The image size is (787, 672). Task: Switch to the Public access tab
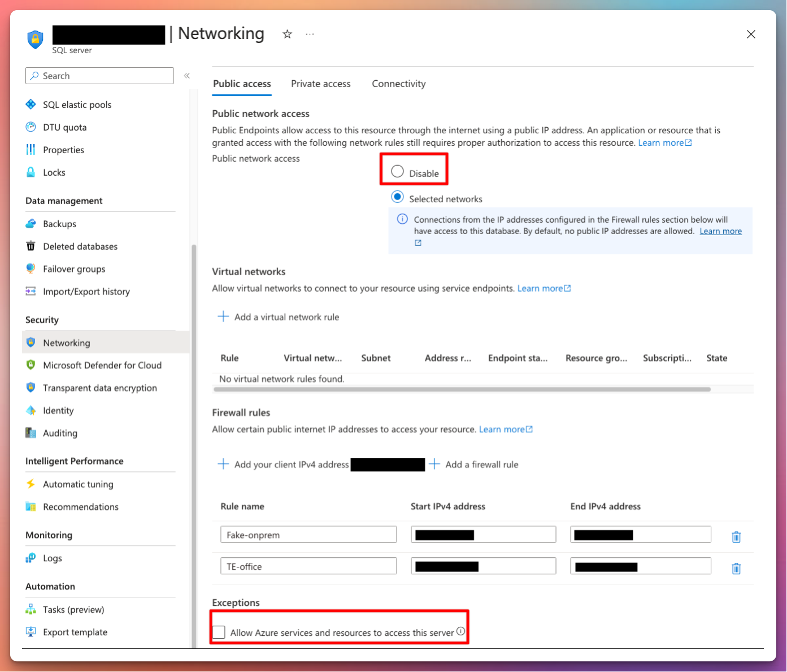click(242, 84)
